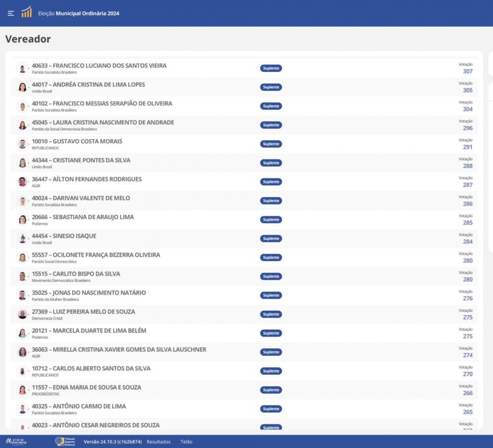Click Sinesio Isaque's candidate avatar
The height and width of the screenshot is (448, 493).
22,238
